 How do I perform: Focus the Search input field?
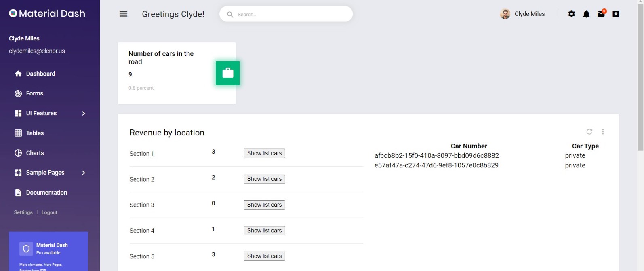(x=286, y=14)
